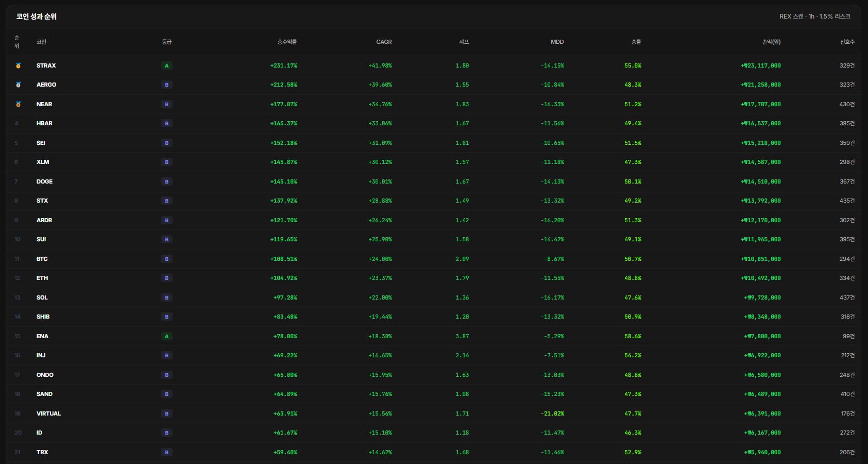868x464 pixels.
Task: Select the TRX coin name
Action: 42,452
